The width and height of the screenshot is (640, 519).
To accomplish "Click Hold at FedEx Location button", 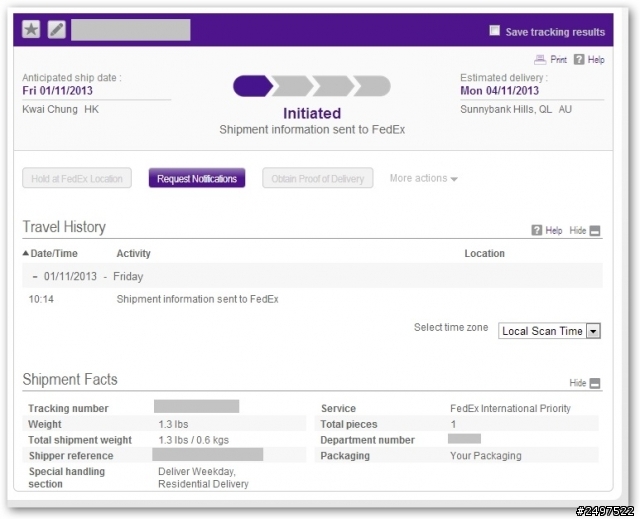I will (77, 178).
